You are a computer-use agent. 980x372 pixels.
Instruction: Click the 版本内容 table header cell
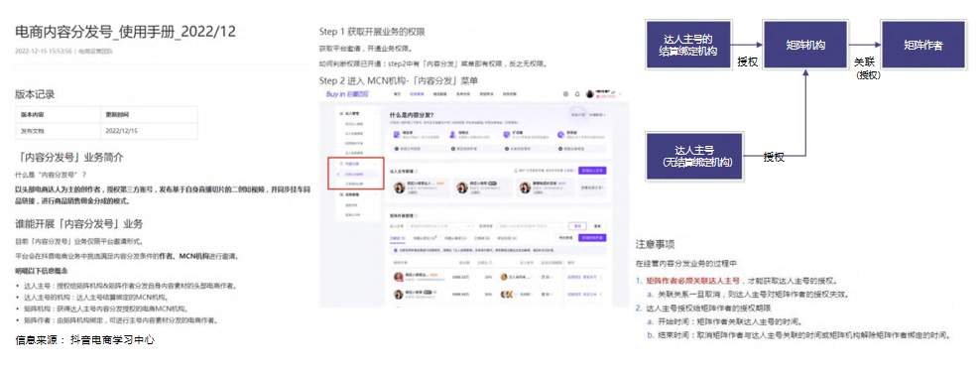tap(57, 115)
